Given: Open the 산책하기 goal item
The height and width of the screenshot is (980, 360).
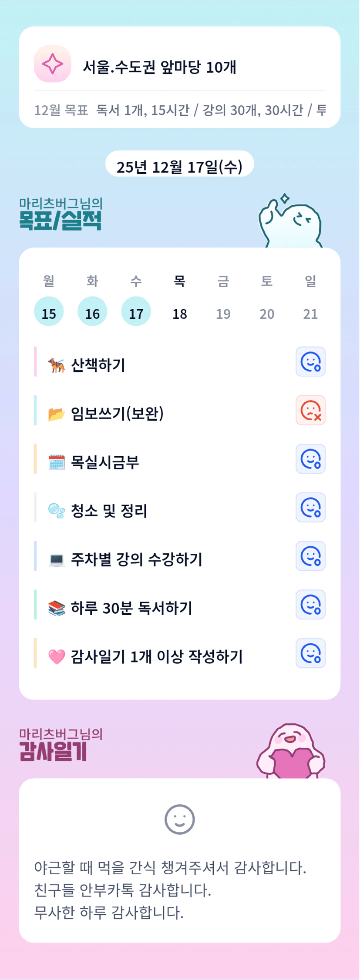Looking at the screenshot, I should pos(98,365).
